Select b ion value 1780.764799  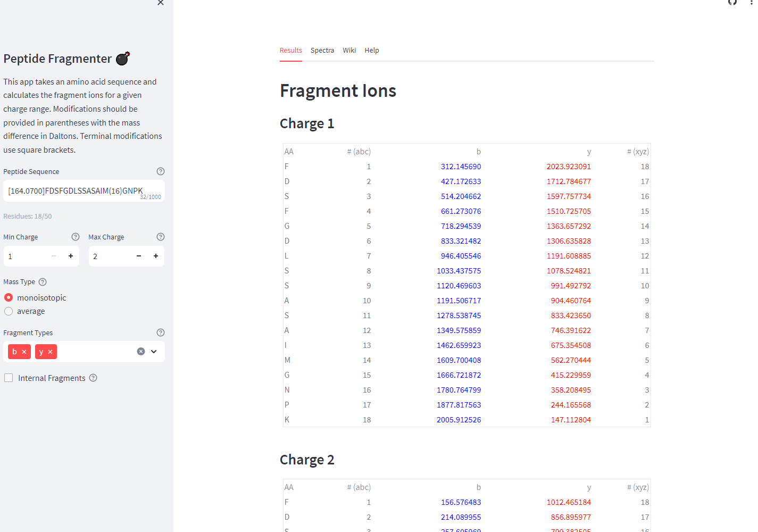(x=459, y=390)
